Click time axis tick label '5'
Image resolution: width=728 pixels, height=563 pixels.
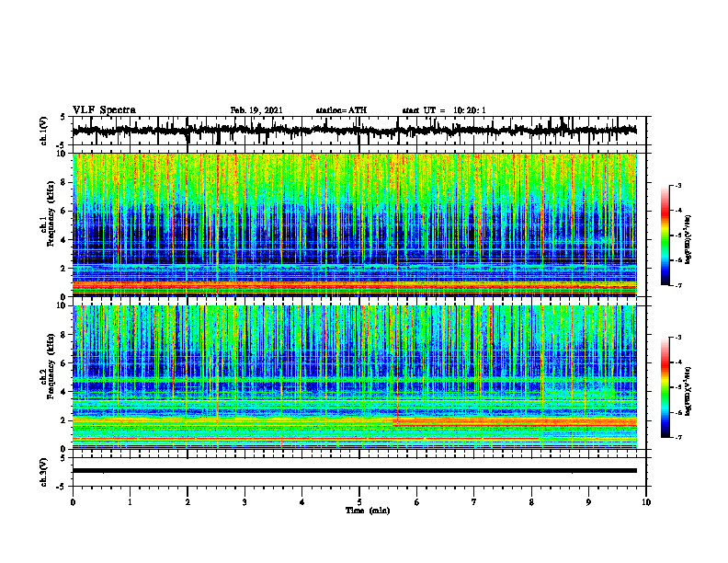tap(359, 502)
